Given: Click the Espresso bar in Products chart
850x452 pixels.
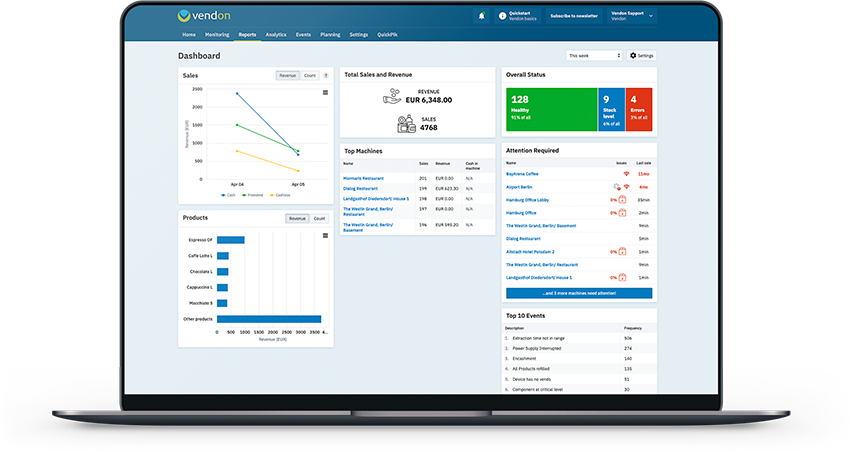Looking at the screenshot, I should pos(230,240).
